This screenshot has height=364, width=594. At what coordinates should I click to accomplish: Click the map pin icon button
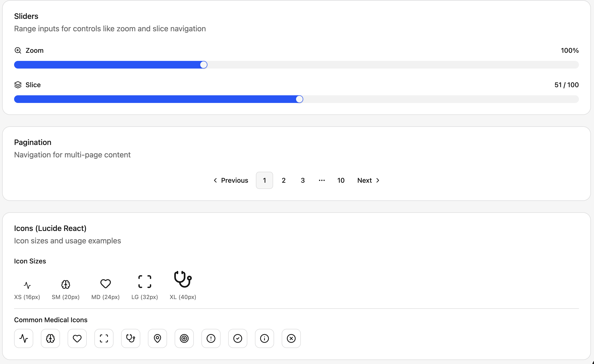pyautogui.click(x=157, y=338)
